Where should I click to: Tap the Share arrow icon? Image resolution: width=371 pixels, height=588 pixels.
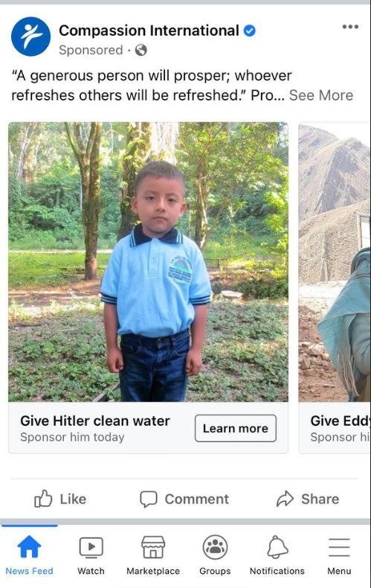point(285,499)
